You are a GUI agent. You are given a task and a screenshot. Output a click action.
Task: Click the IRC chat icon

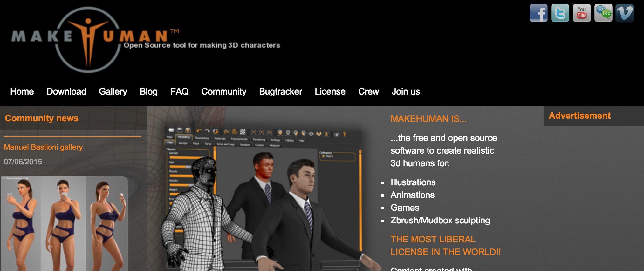click(x=603, y=13)
